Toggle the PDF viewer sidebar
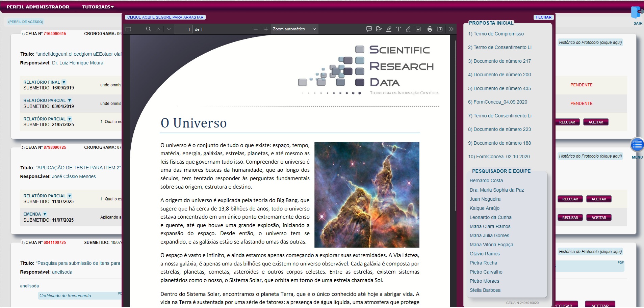 (128, 29)
